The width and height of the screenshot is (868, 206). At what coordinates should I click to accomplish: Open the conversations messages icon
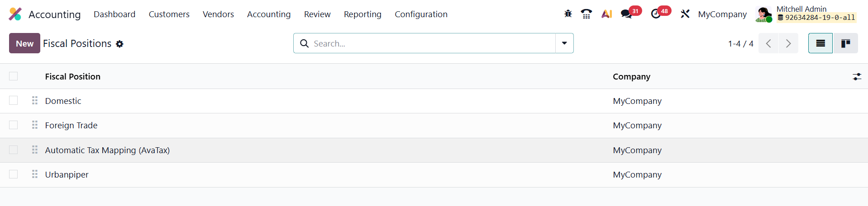tap(626, 14)
